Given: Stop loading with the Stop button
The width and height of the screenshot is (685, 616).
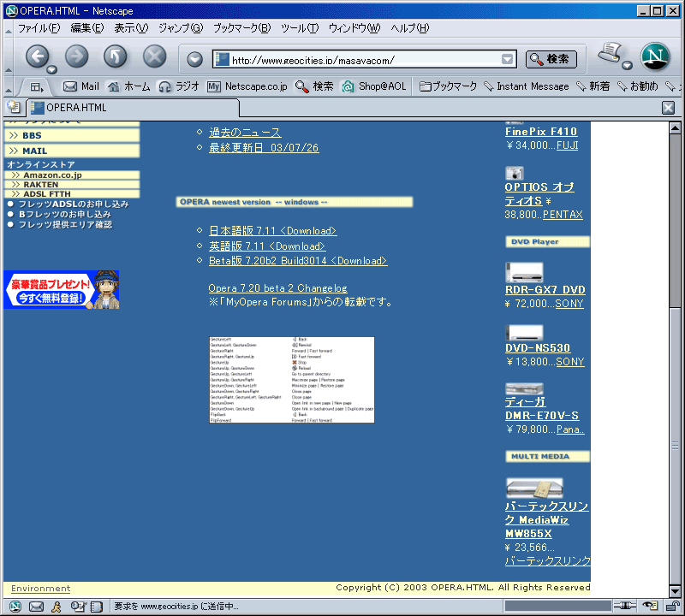Looking at the screenshot, I should [x=155, y=56].
